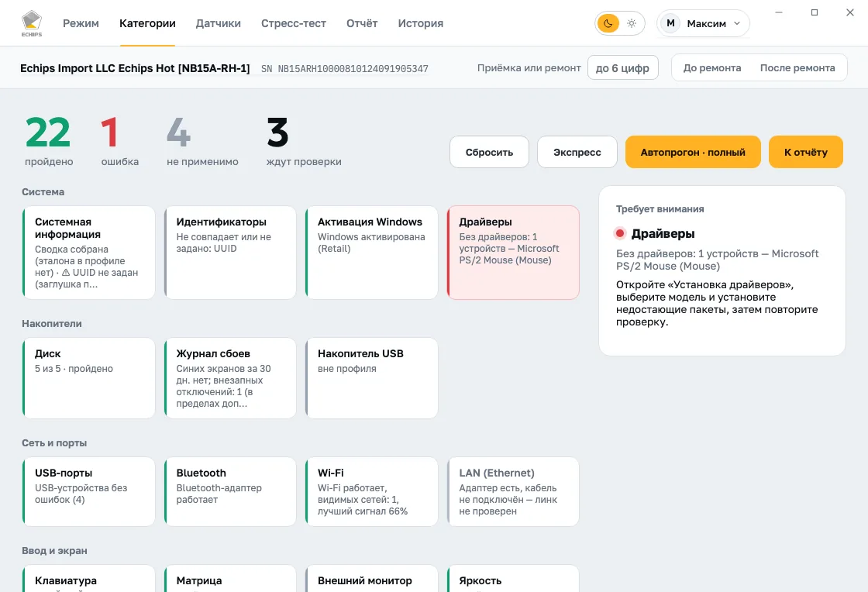Screen dimensions: 868x592
Task: Open the Внешний монитор card
Action: (371, 579)
